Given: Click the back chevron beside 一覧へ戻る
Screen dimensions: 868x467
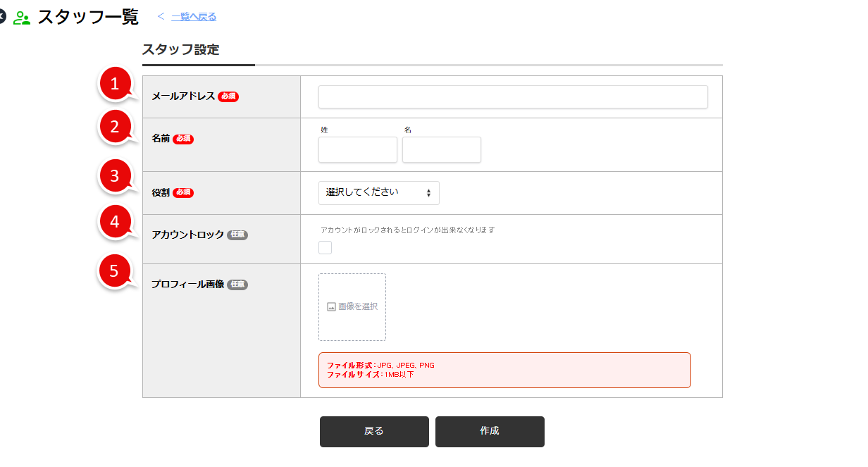Looking at the screenshot, I should click(161, 16).
